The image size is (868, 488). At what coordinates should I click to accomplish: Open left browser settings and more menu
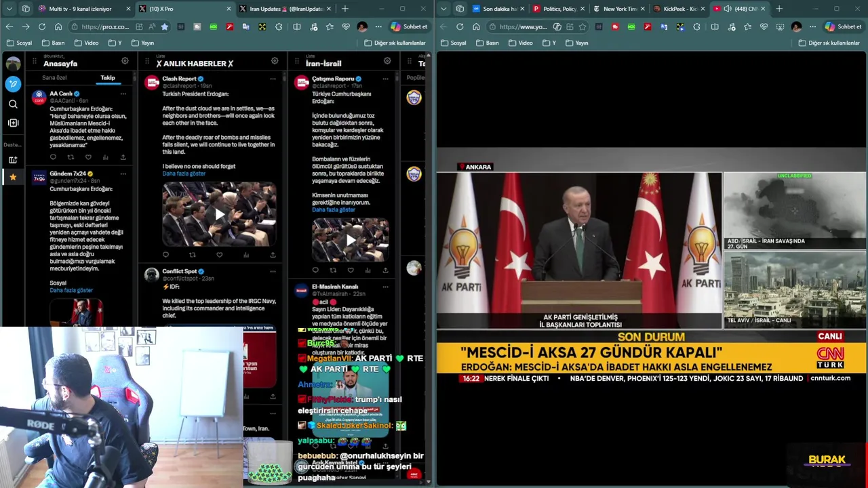[x=378, y=26]
